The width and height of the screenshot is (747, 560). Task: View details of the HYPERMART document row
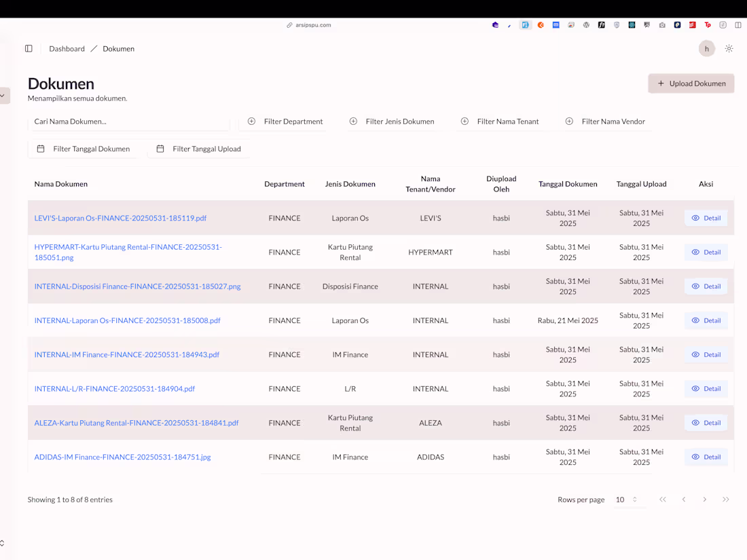click(x=706, y=252)
